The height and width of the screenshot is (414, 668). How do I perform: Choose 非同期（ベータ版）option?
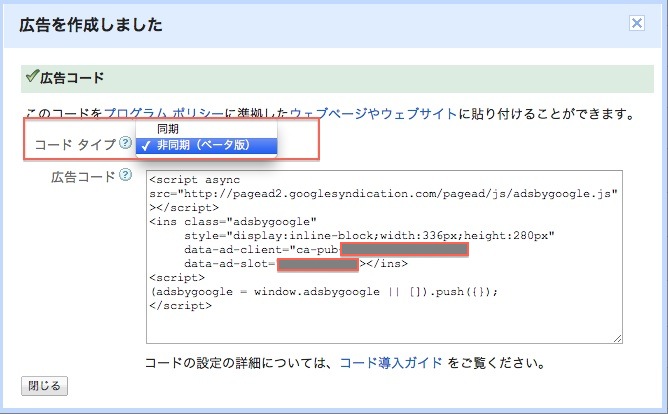coord(207,145)
